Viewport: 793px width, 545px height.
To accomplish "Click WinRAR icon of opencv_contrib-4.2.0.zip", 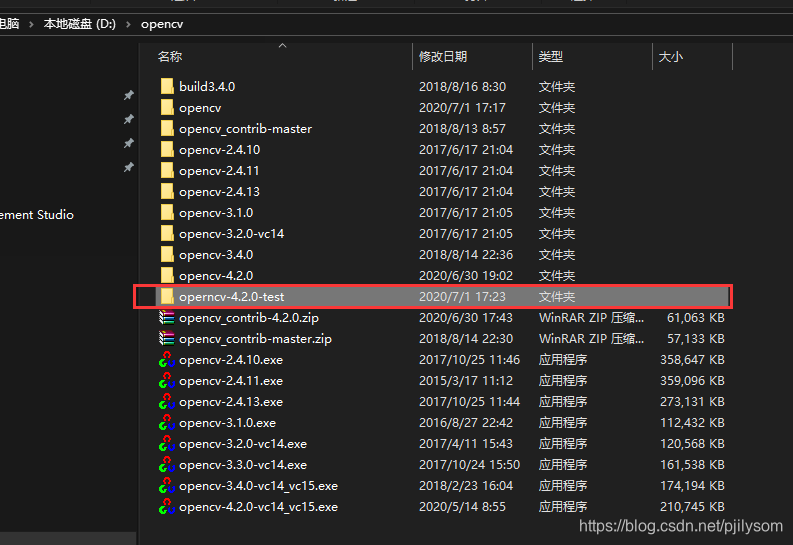I will tap(166, 317).
